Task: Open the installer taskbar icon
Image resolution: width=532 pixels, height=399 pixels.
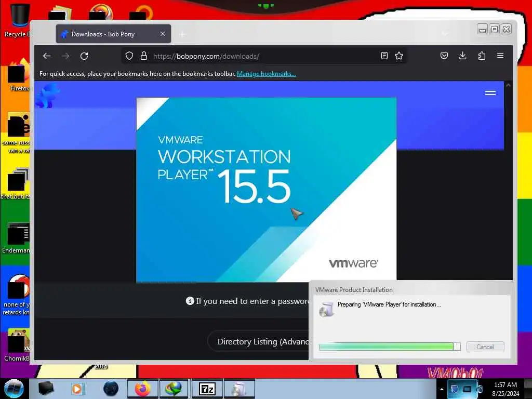Action: [x=239, y=389]
